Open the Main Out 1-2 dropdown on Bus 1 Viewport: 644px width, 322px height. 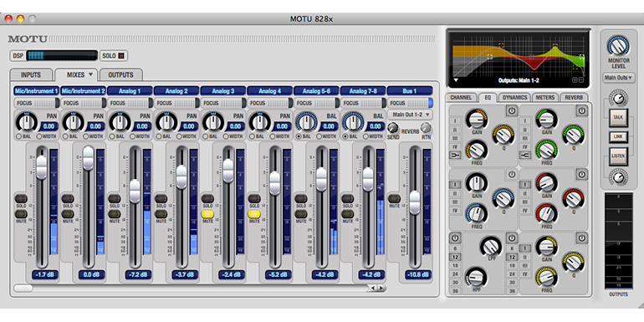410,115
